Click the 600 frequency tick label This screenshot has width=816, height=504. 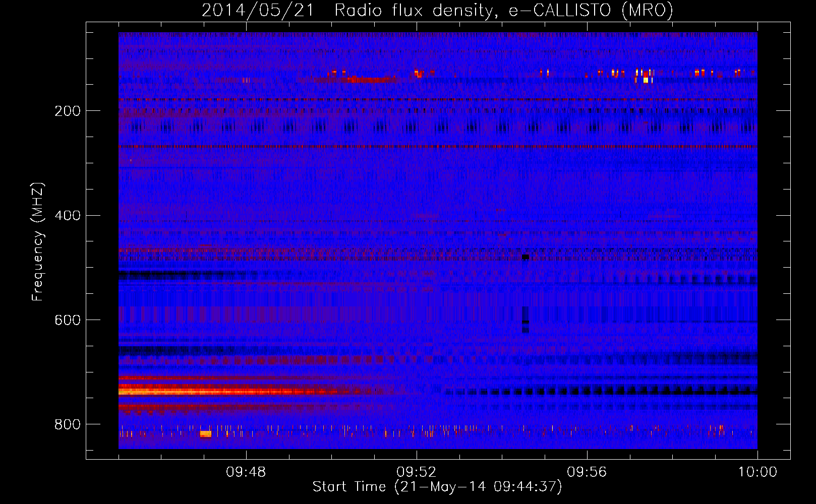(68, 320)
